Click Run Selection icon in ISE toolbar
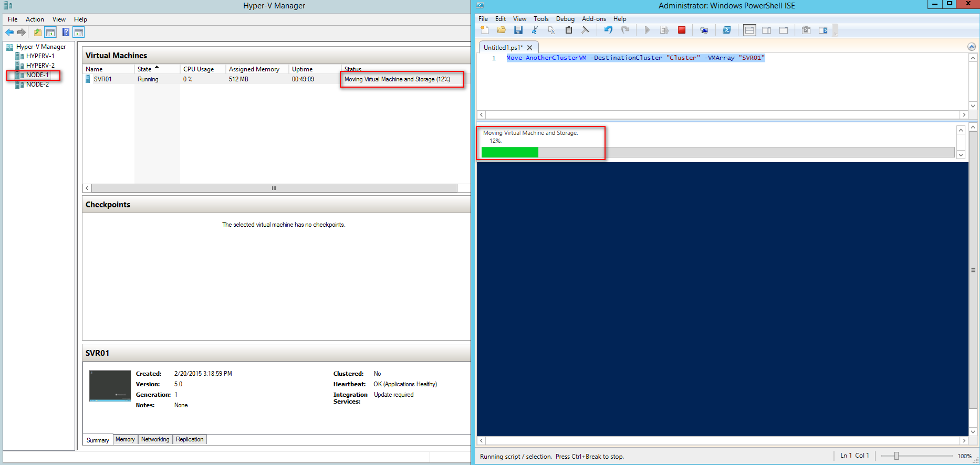Viewport: 980px width, 465px height. click(x=664, y=30)
